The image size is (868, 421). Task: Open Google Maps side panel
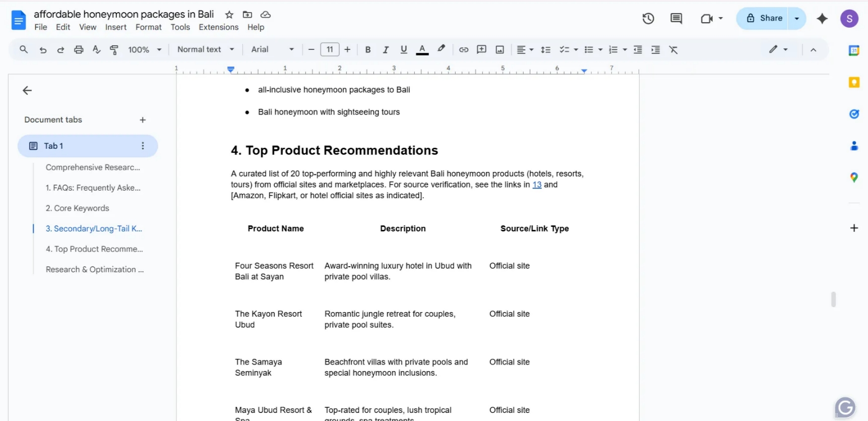(x=854, y=177)
